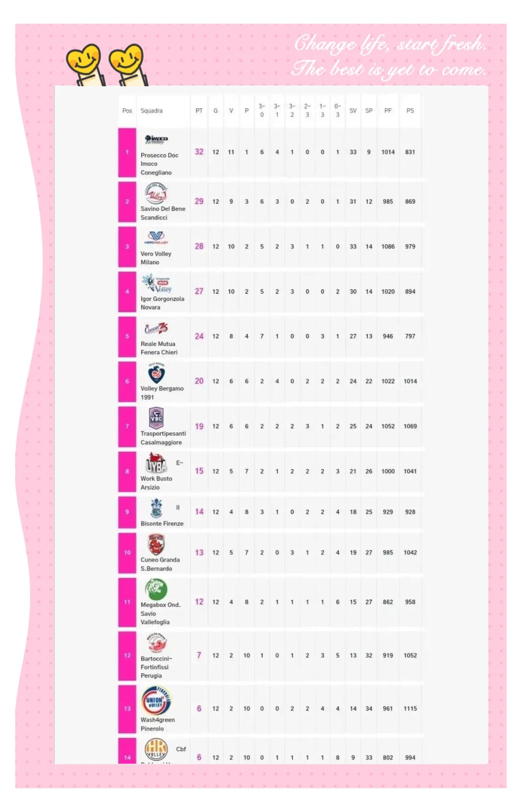Select the Vero Volley Milano logo
Image resolution: width=522 pixels, height=812 pixels.
coord(156,238)
